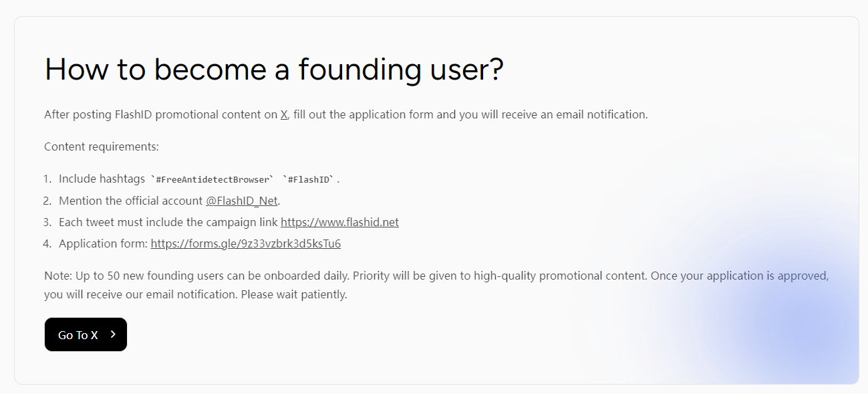Open the forms.gle application form link

pyautogui.click(x=245, y=243)
